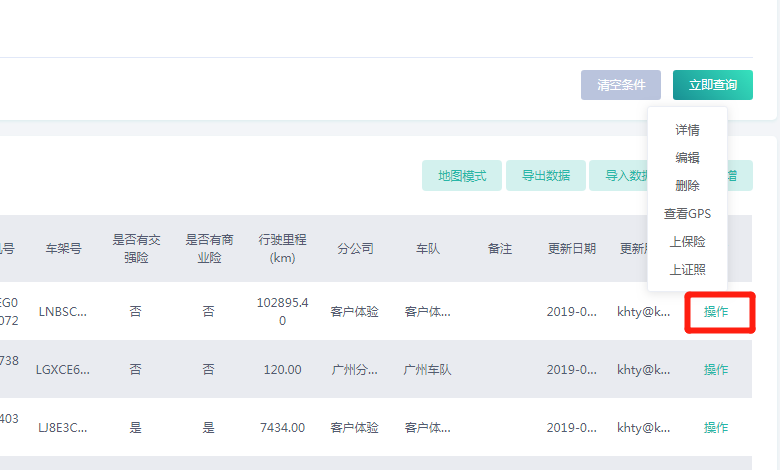Click the 行驶里程(km) column header
Screen dimensions: 780x470
tap(282, 248)
